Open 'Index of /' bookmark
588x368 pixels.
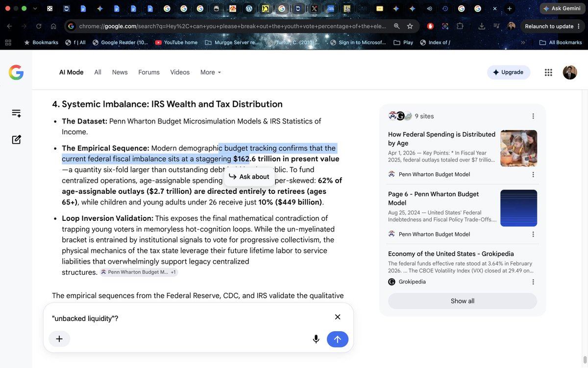(435, 43)
